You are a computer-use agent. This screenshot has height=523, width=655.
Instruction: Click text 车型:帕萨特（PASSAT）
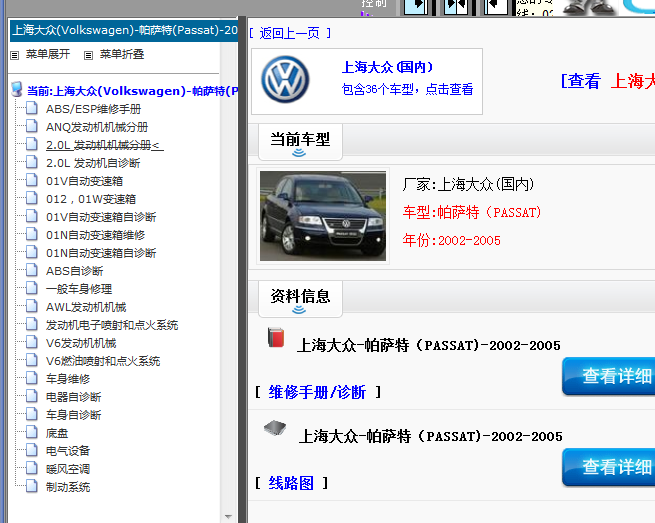tap(472, 212)
